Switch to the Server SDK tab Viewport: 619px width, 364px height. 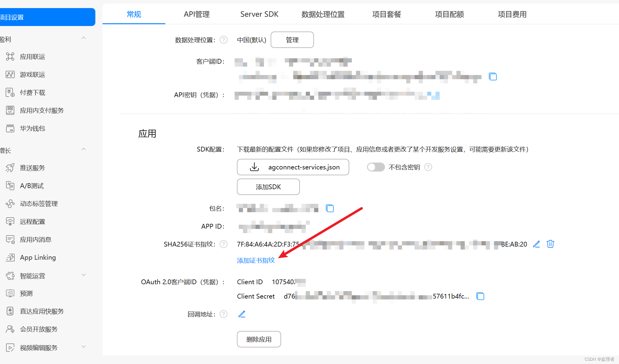pyautogui.click(x=259, y=14)
